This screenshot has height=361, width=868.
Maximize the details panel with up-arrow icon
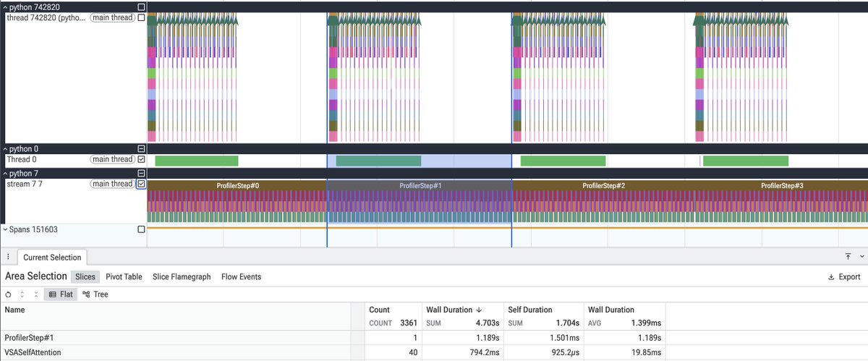click(848, 256)
